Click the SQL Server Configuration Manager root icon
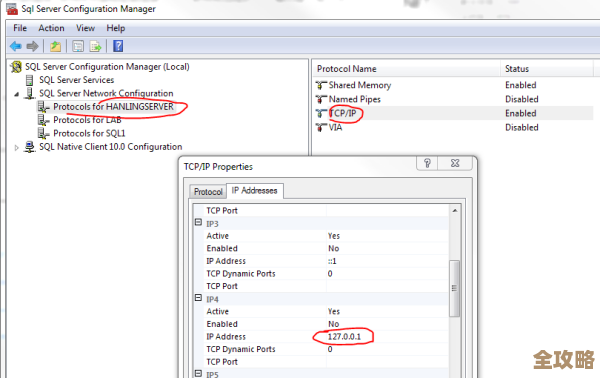Screen dimensions: 600x378 16,67
